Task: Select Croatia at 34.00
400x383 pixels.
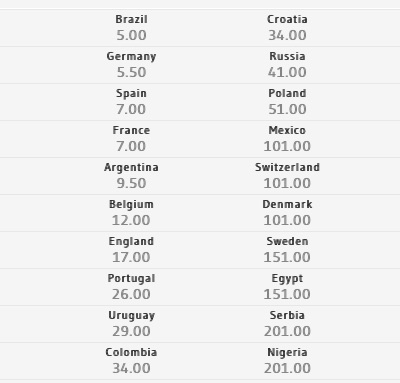Action: pos(287,28)
